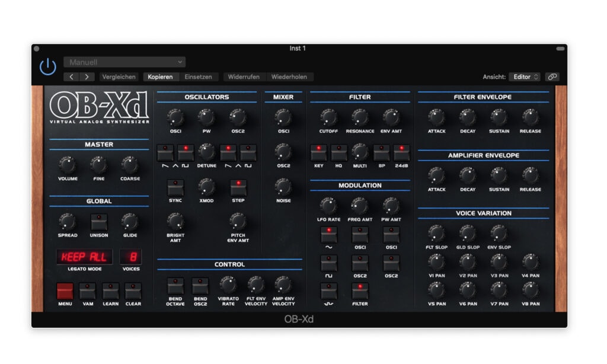Click the master VOLUME knob
607x364 pixels.
(68, 165)
